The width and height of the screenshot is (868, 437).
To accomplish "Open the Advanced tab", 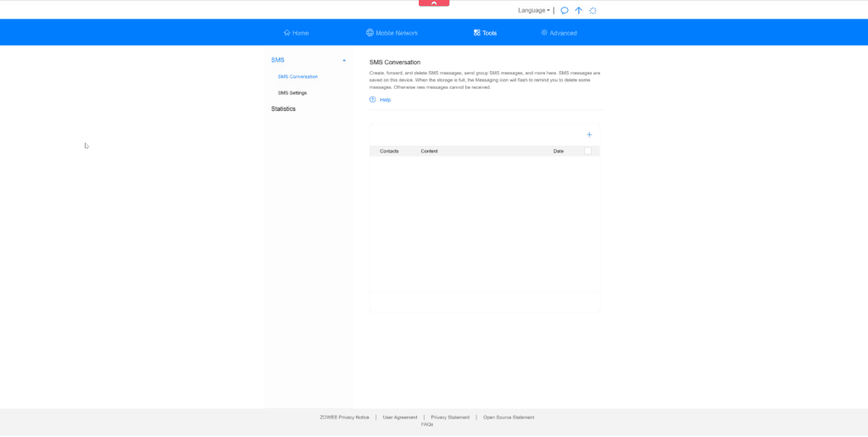I will (x=559, y=33).
